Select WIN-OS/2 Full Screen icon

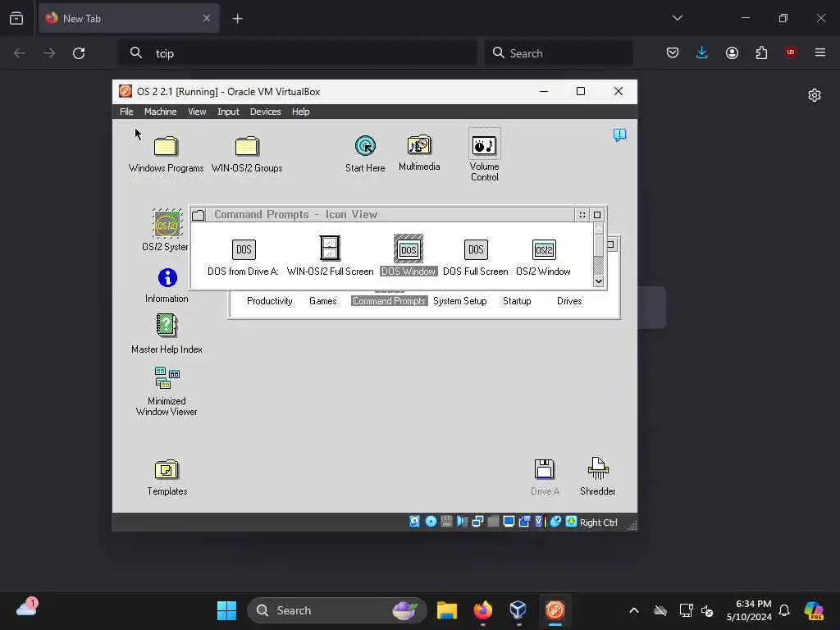click(330, 248)
